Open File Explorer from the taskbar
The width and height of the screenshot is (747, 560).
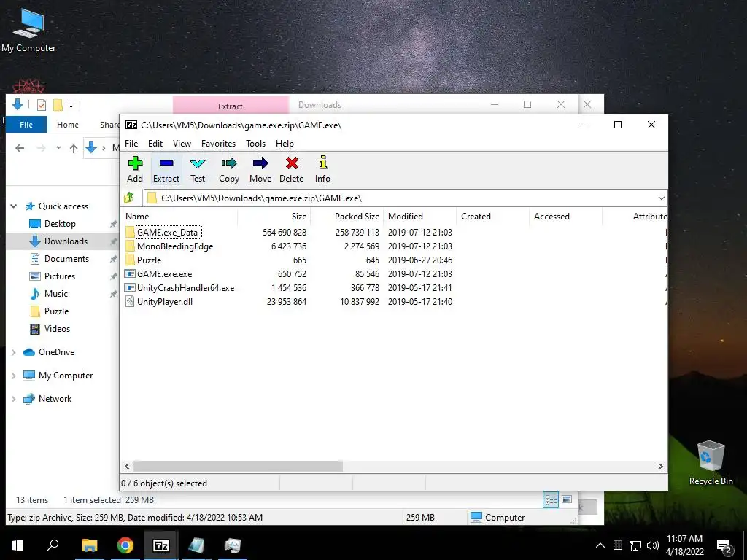(x=89, y=545)
